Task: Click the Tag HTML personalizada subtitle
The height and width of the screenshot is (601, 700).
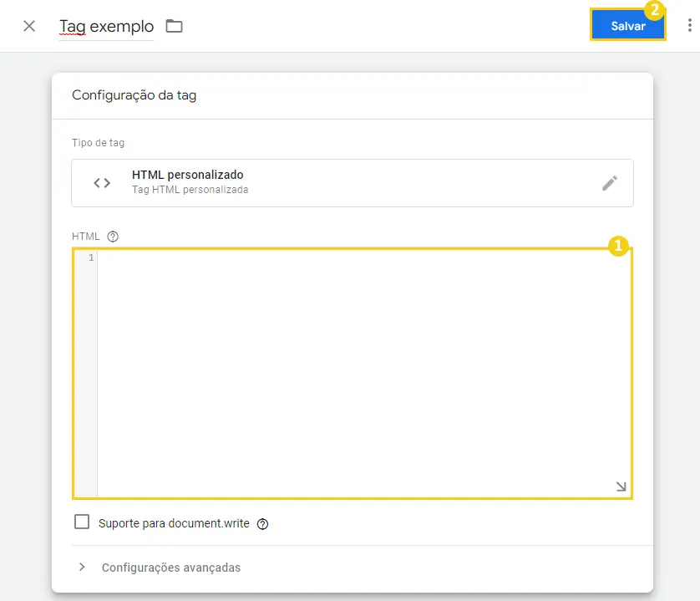Action: coord(190,190)
